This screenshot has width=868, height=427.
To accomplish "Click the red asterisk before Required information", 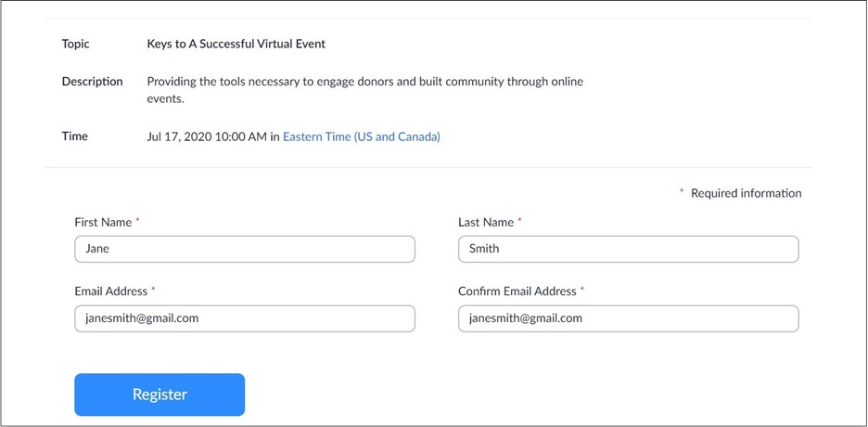I will point(682,191).
